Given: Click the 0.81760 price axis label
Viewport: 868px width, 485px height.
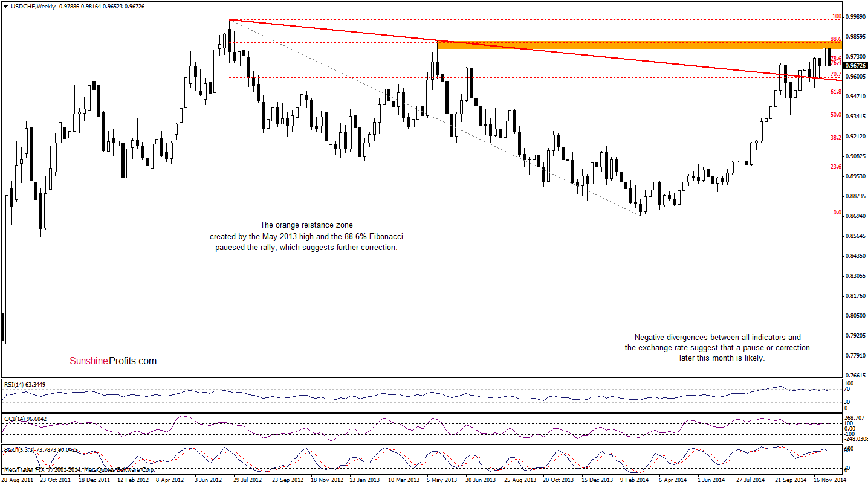Looking at the screenshot, I should [x=855, y=296].
